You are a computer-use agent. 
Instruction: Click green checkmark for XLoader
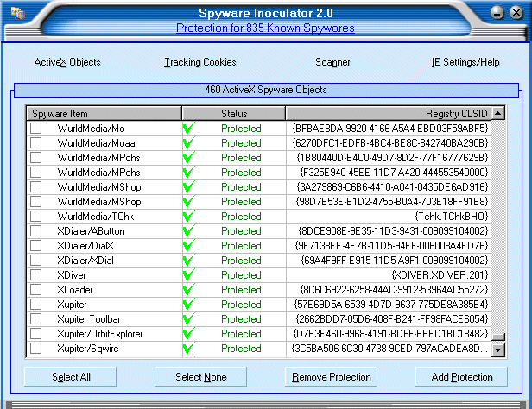point(189,290)
